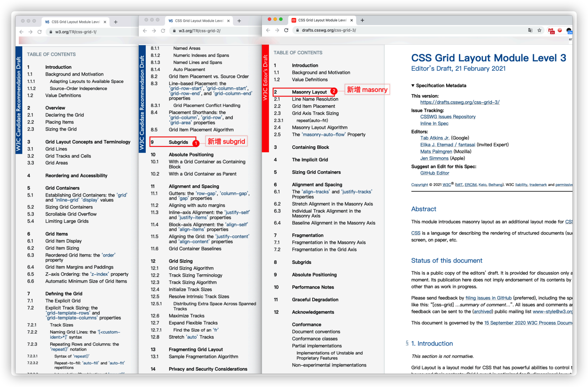Go forward in the css-grid-1 window
Viewport: 588px width, 387px height.
(x=30, y=32)
